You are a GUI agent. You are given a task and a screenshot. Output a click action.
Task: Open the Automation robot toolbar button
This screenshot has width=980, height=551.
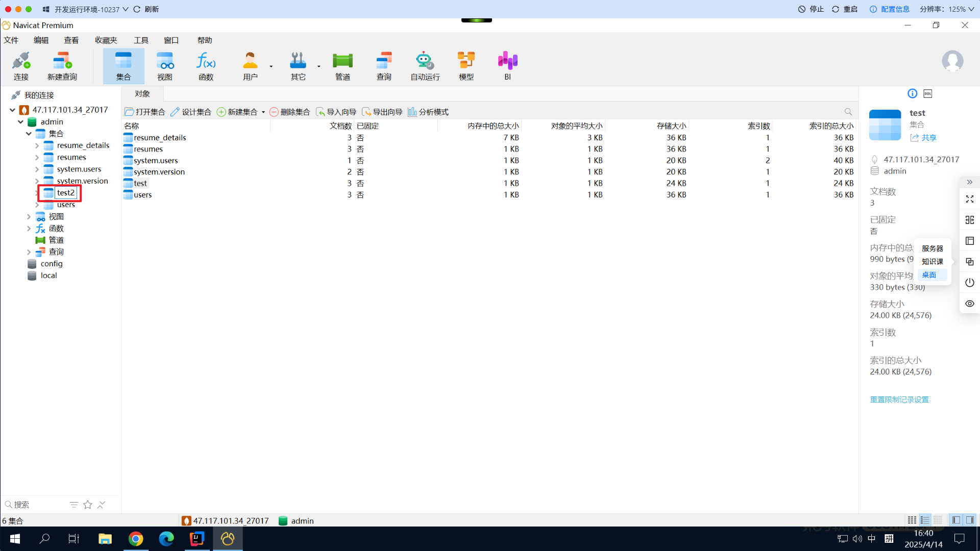pos(425,66)
